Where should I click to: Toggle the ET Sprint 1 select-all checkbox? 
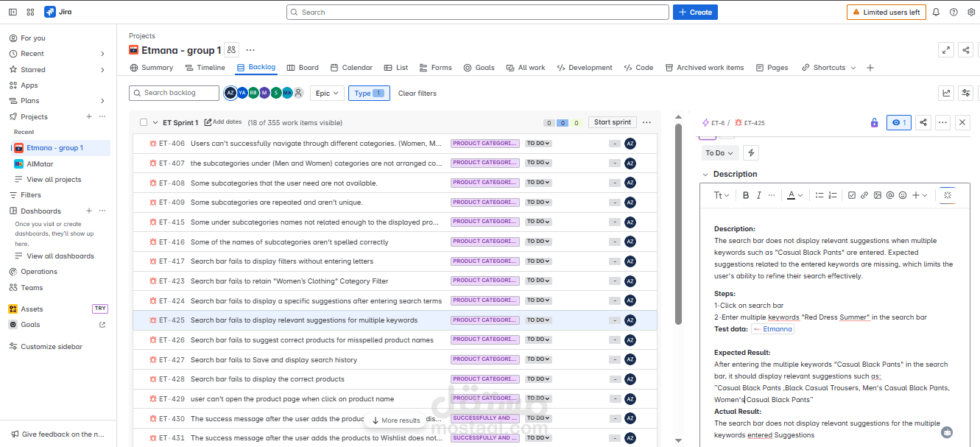pos(144,122)
